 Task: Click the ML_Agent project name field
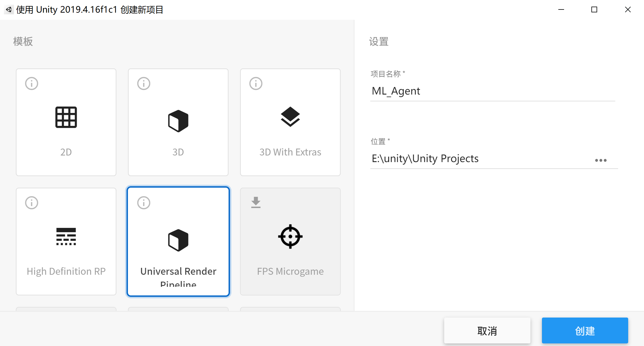pyautogui.click(x=492, y=91)
